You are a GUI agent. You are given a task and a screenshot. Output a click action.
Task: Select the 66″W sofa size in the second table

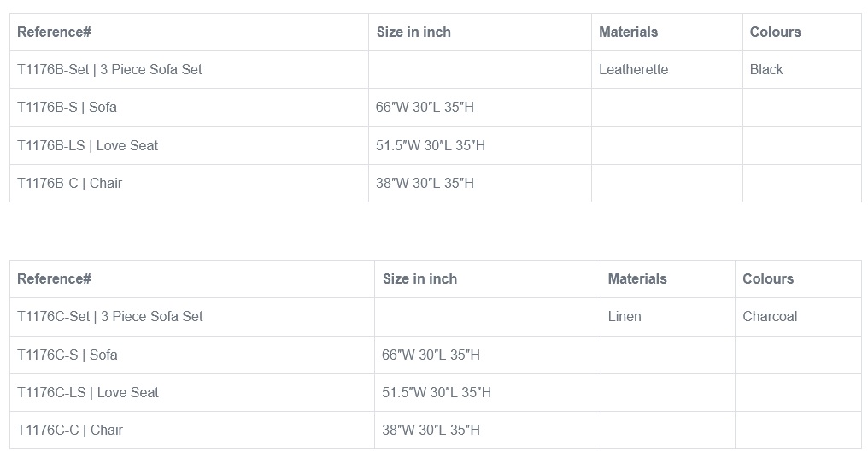431,355
